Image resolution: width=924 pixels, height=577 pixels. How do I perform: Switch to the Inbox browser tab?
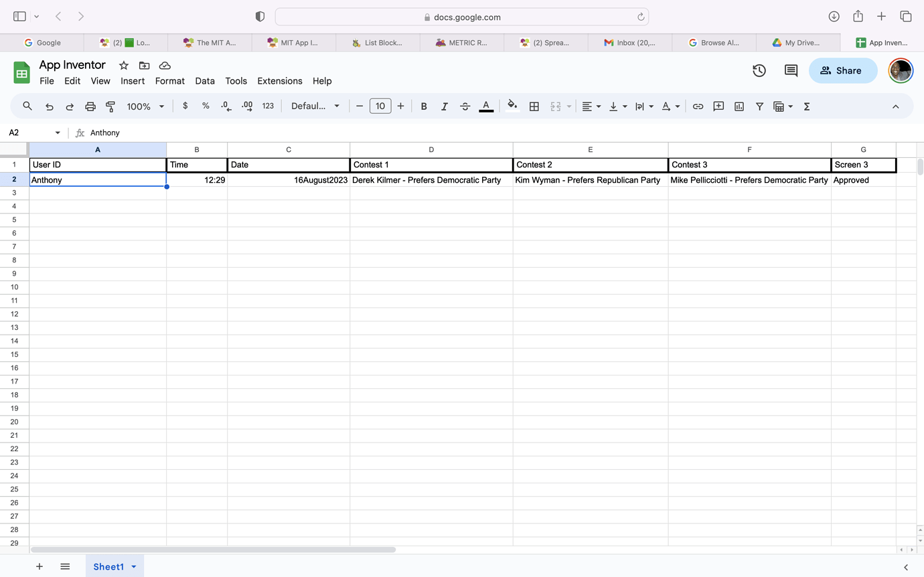tap(629, 42)
